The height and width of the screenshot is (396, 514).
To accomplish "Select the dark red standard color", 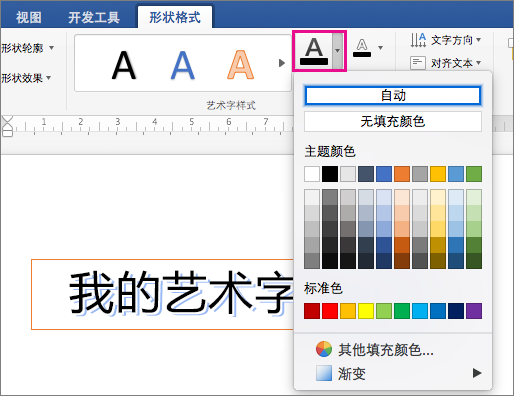I will (x=312, y=311).
